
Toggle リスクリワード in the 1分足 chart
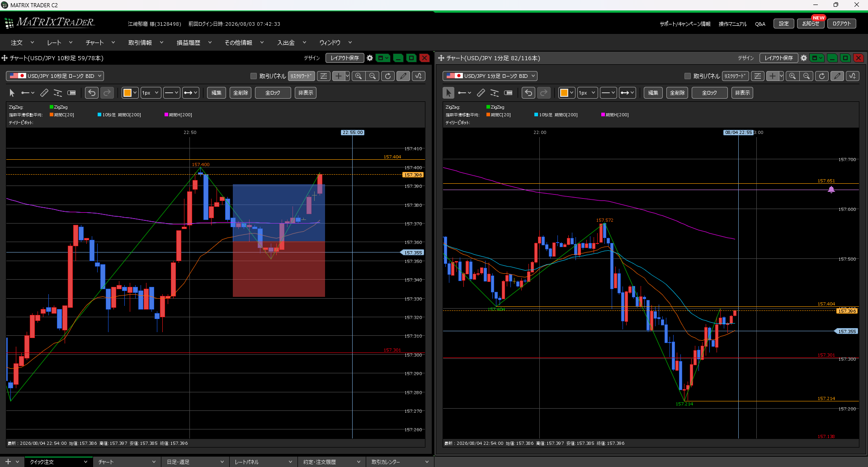tap(736, 76)
